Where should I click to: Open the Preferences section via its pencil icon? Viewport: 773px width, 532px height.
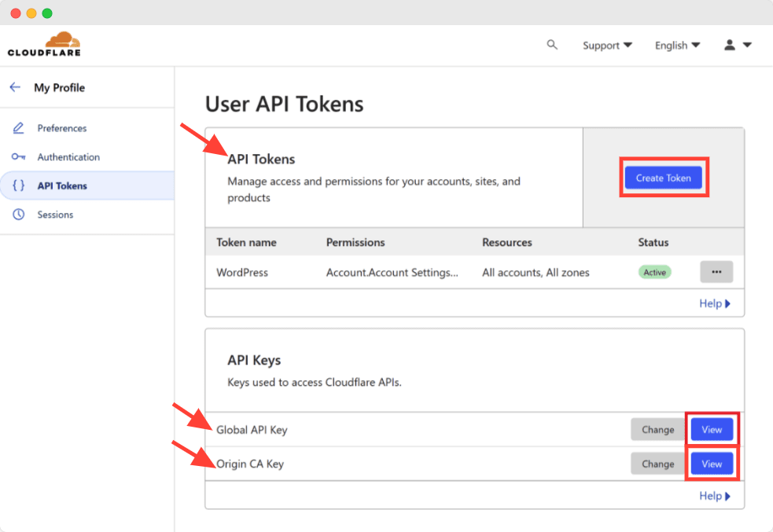tap(20, 128)
